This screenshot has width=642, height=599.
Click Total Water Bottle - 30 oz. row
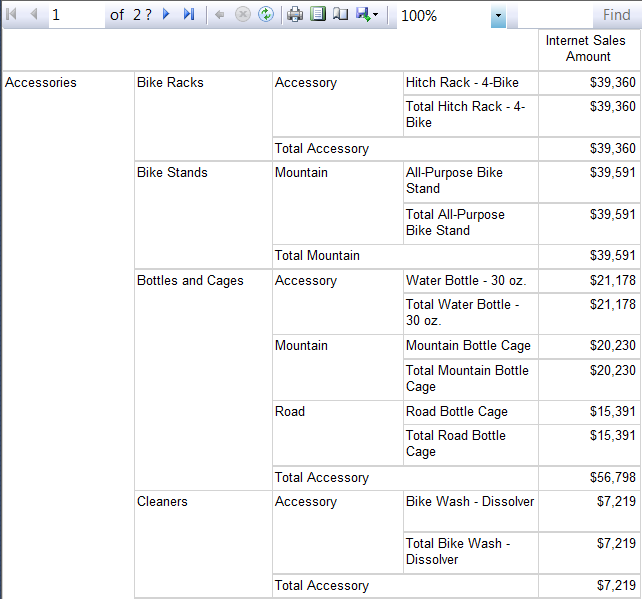point(470,314)
